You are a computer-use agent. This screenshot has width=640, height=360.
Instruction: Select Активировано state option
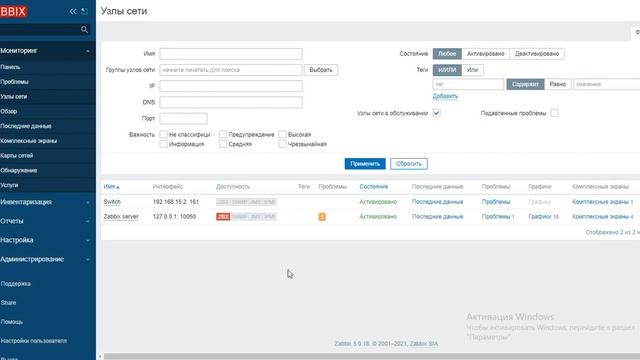coord(485,54)
